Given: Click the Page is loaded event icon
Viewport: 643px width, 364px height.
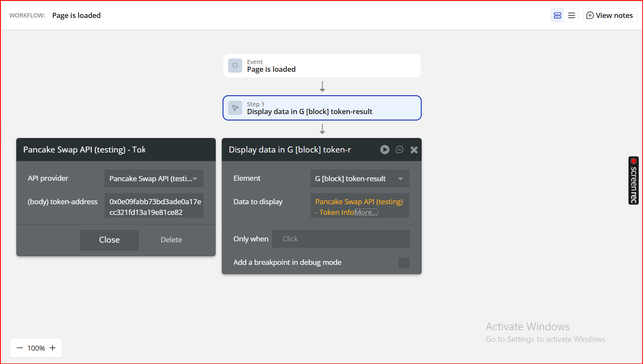Looking at the screenshot, I should [235, 66].
